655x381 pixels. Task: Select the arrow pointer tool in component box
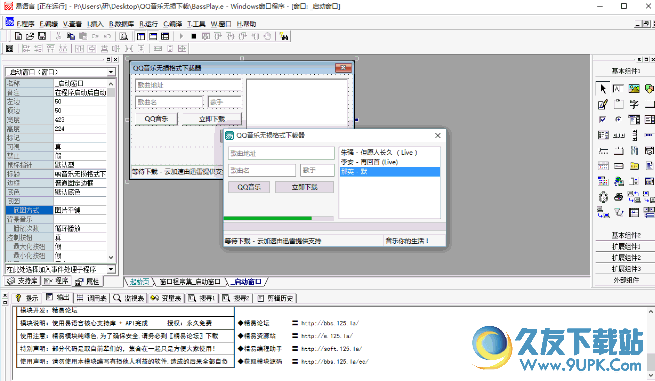602,88
